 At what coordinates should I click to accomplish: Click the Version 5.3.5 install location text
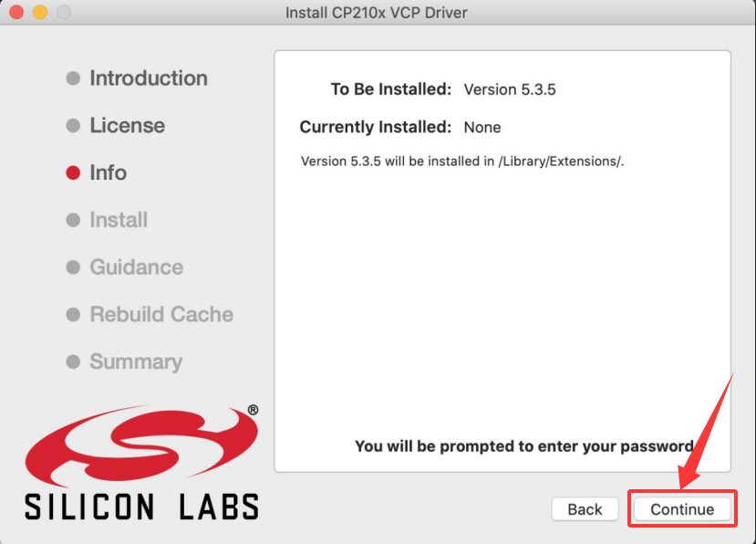(461, 162)
